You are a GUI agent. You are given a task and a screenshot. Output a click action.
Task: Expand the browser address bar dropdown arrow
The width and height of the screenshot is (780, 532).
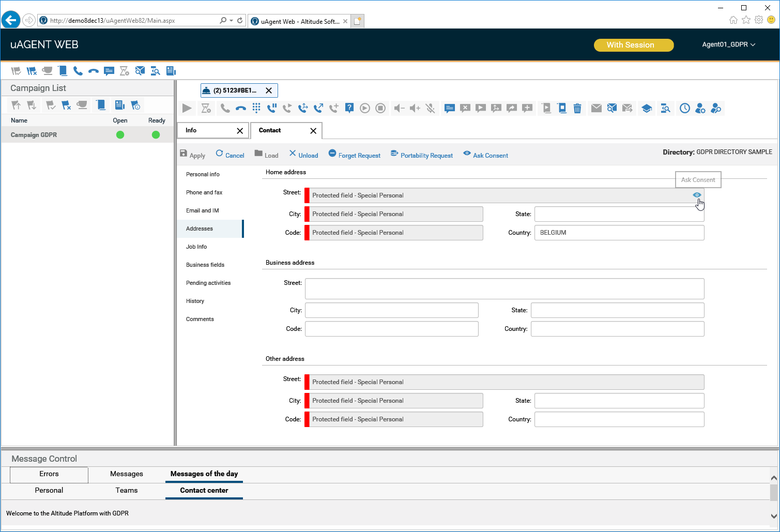pos(231,21)
